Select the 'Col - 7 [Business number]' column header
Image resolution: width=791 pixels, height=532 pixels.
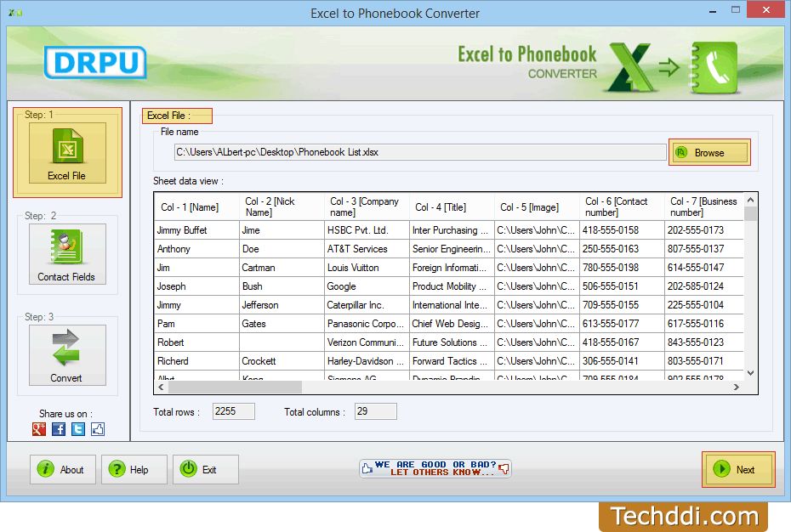704,207
